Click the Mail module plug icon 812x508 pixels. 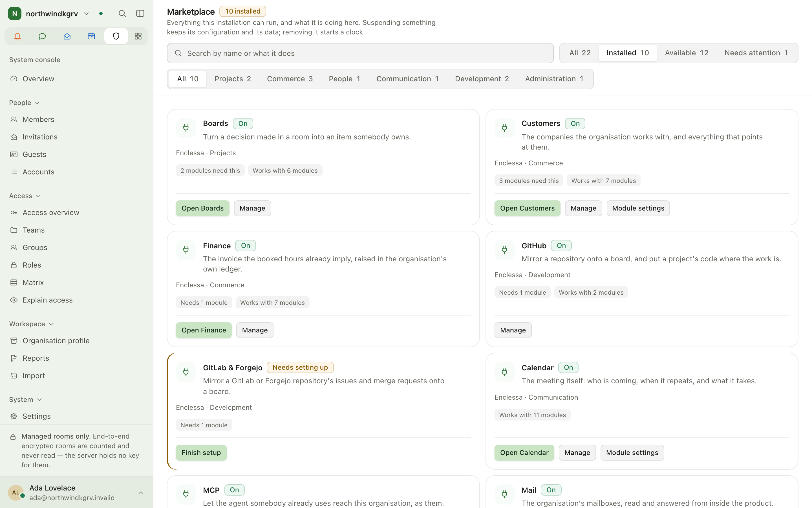504,494
